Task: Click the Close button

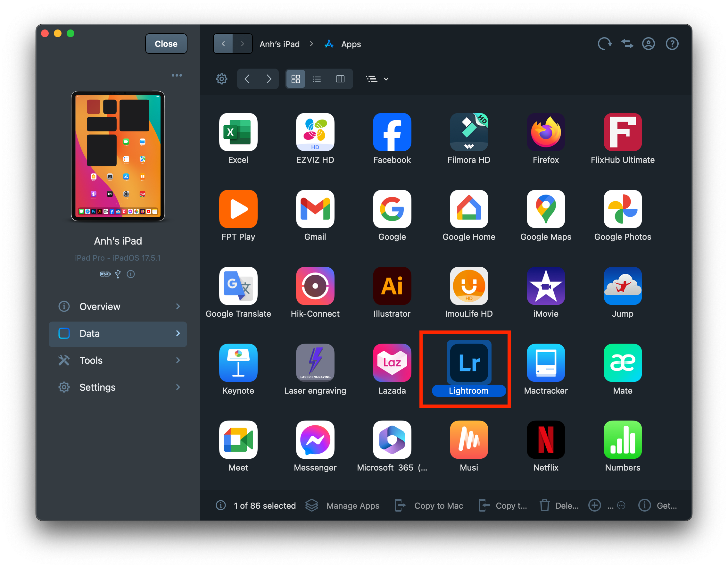Action: pos(166,43)
